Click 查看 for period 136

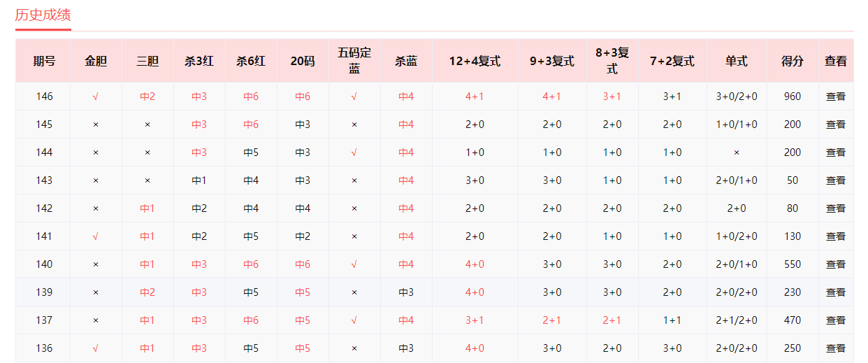pos(835,348)
